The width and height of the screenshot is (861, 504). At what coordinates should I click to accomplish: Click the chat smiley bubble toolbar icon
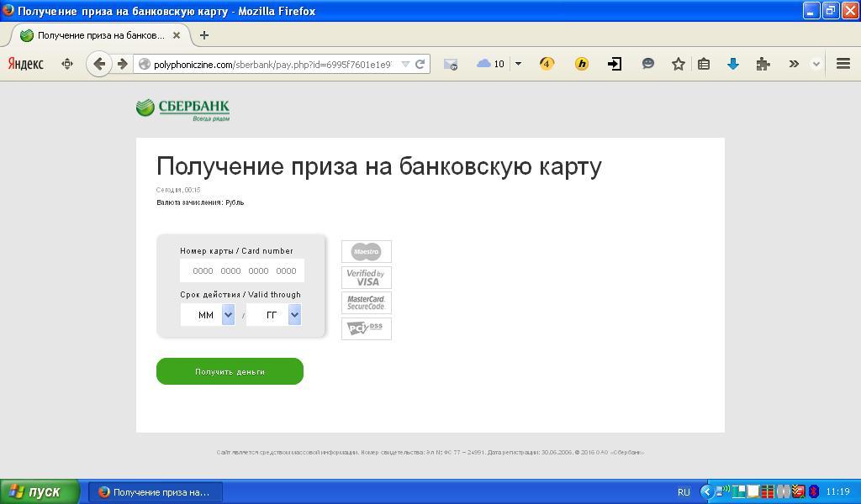[x=647, y=64]
